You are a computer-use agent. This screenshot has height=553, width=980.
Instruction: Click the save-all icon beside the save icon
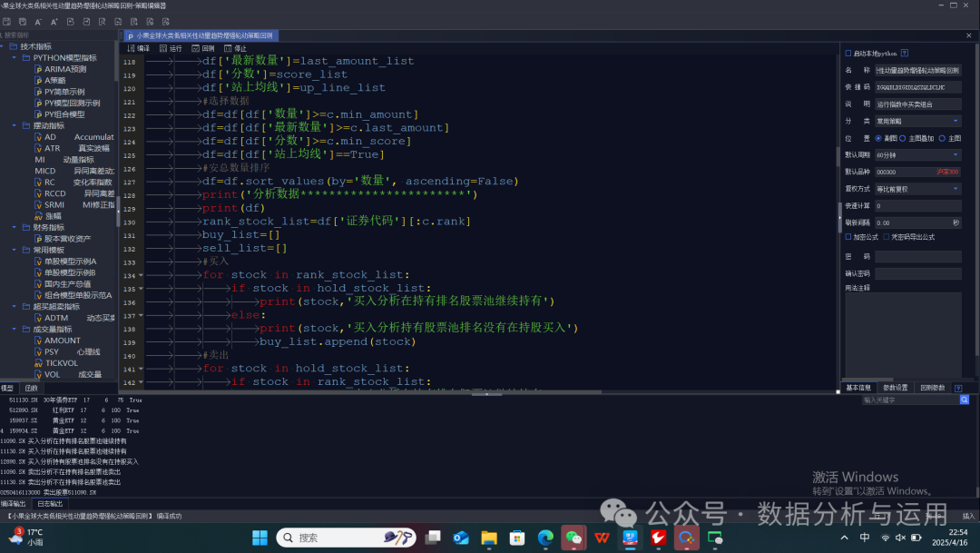tap(23, 22)
